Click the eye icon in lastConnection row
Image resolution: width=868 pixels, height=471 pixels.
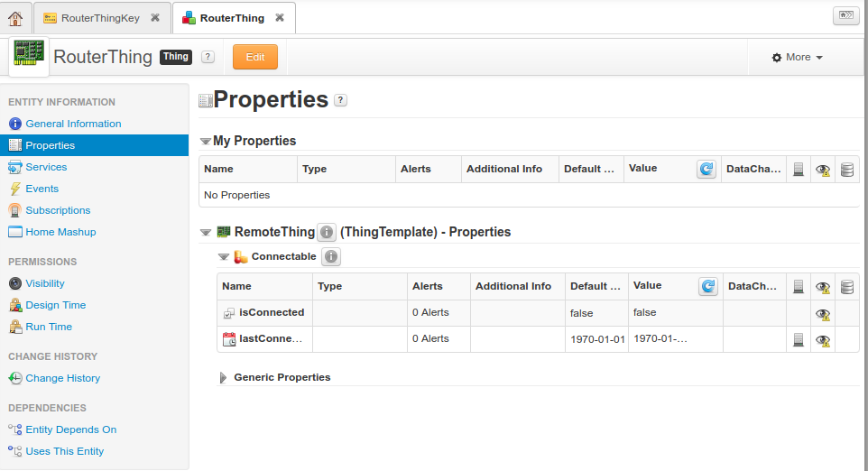point(822,340)
